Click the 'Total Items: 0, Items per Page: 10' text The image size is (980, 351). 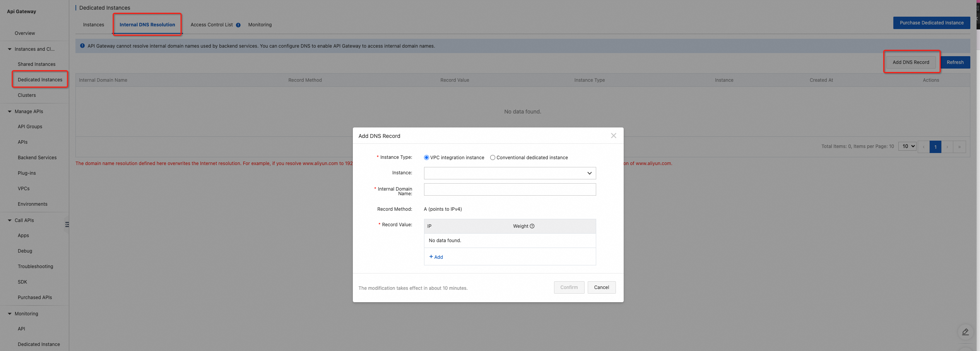(858, 146)
